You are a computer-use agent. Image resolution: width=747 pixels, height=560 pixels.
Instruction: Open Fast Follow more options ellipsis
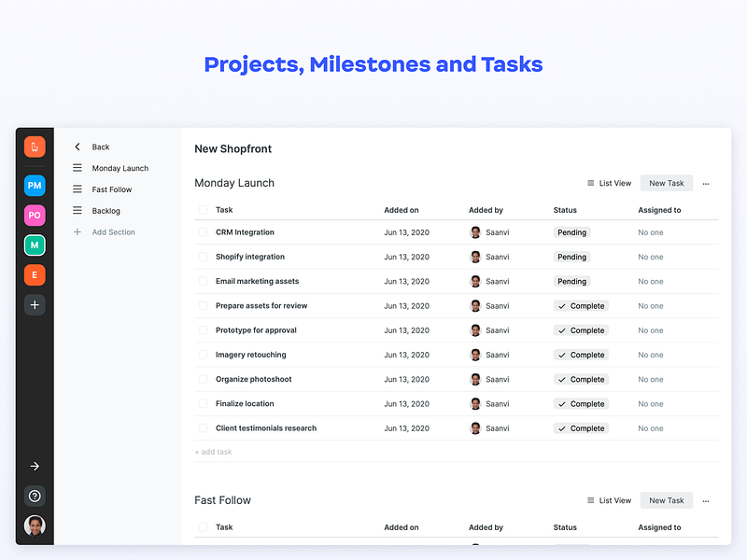tap(706, 501)
